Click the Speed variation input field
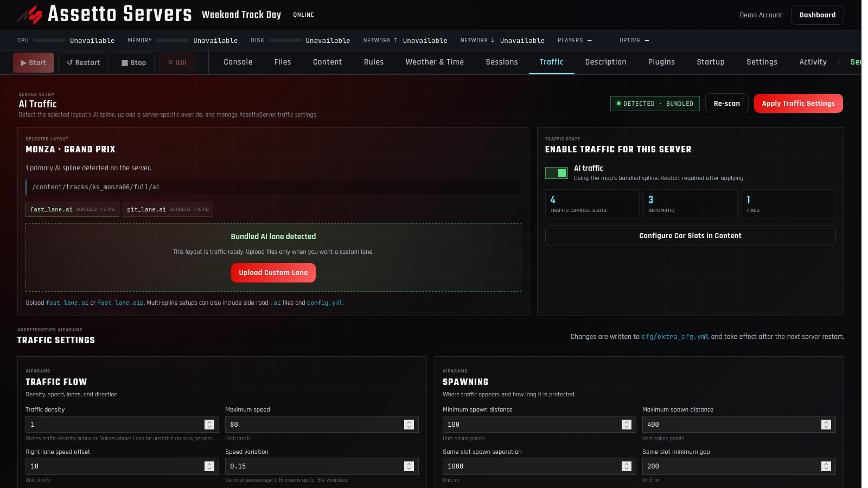Image resolution: width=868 pixels, height=488 pixels. (x=322, y=466)
